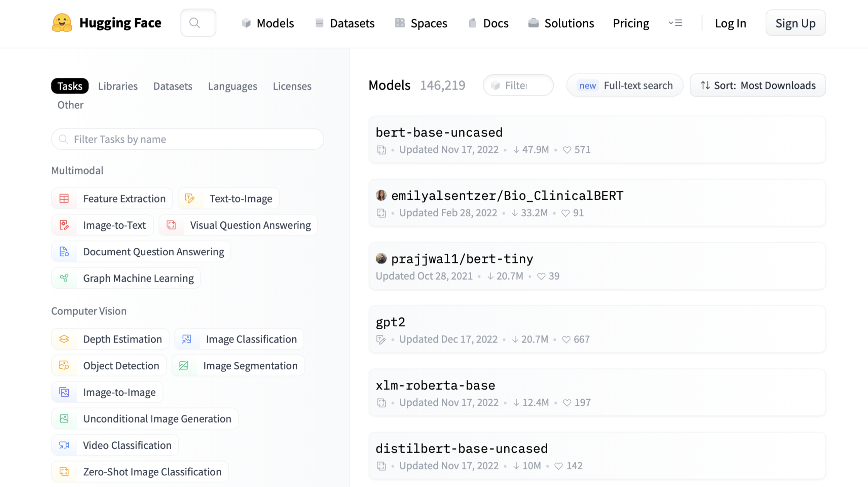Image resolution: width=868 pixels, height=487 pixels.
Task: Select the Video Classification task icon
Action: [x=64, y=445]
